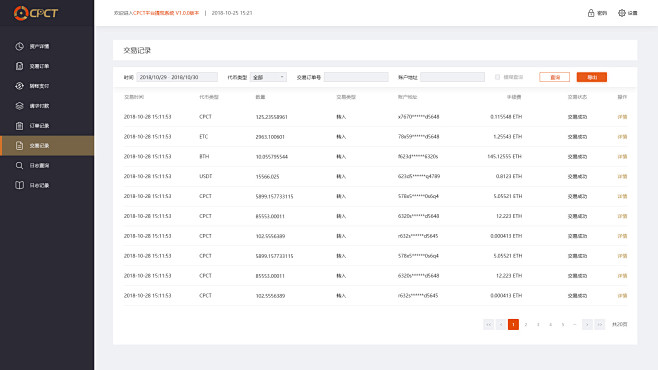Image resolution: width=658 pixels, height=370 pixels.
Task: Click the address cell x7670******d5648
Action: point(418,117)
